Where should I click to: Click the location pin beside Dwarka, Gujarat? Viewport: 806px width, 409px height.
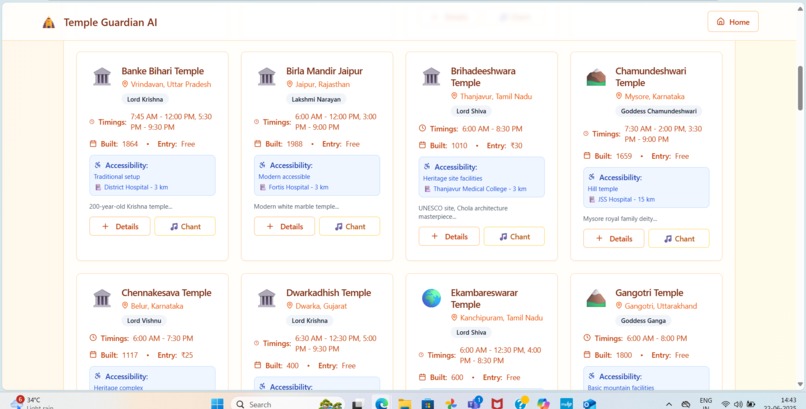pyautogui.click(x=289, y=305)
